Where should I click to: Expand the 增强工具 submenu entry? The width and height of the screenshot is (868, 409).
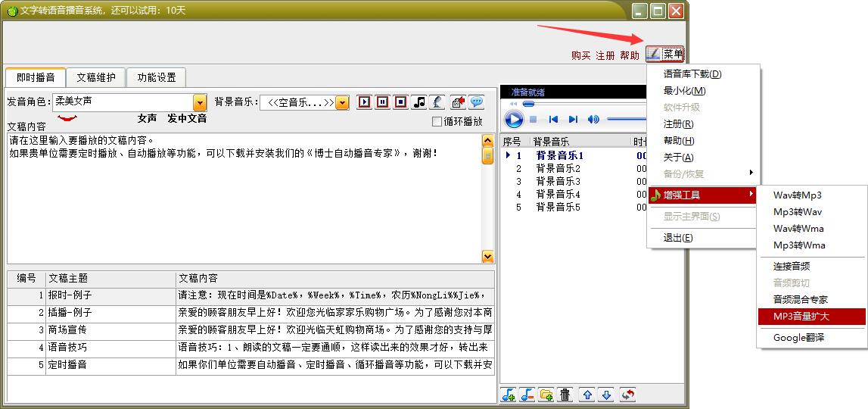[x=702, y=195]
